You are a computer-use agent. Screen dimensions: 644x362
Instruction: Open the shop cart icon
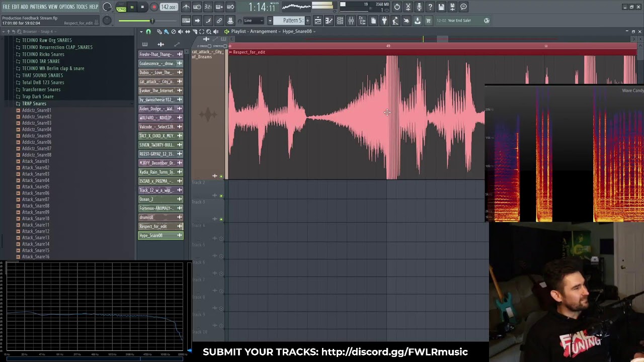point(428,21)
